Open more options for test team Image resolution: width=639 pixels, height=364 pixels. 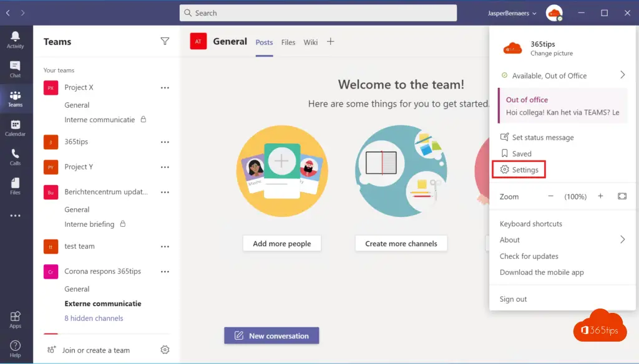click(x=165, y=246)
